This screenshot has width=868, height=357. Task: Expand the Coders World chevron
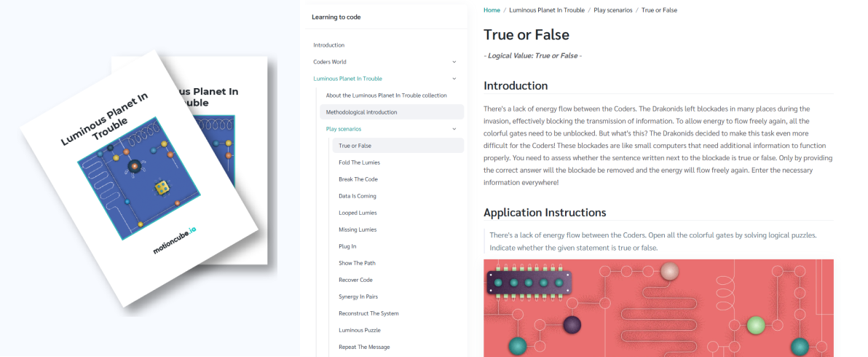tap(454, 62)
